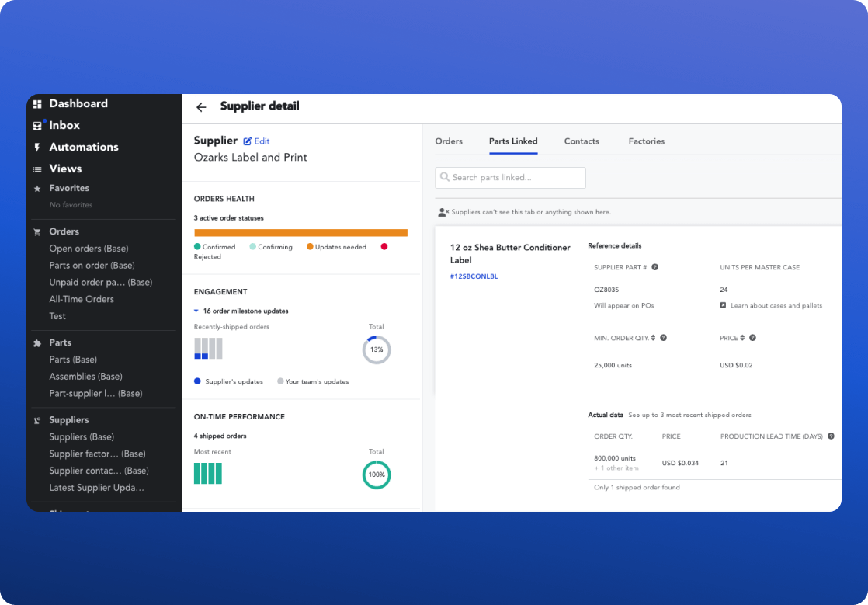Open Unpaid order pa… (Base) view
Image resolution: width=868 pixels, height=605 pixels.
[x=101, y=282]
